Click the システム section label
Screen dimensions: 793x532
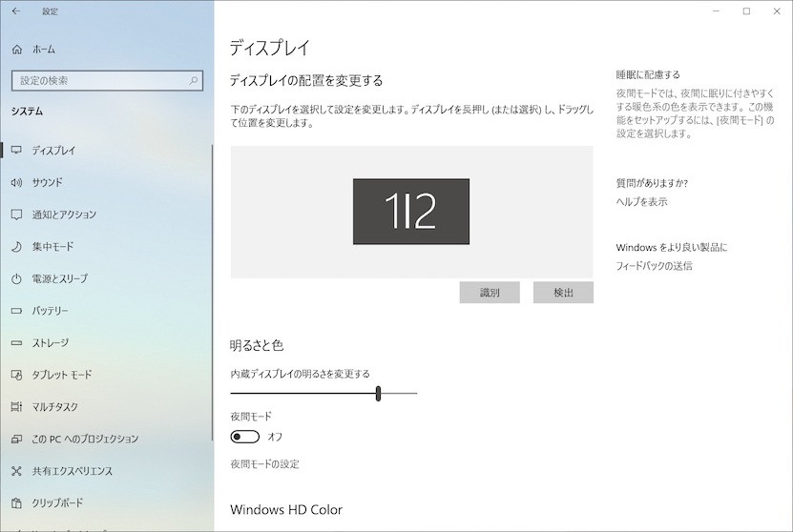pyautogui.click(x=27, y=112)
